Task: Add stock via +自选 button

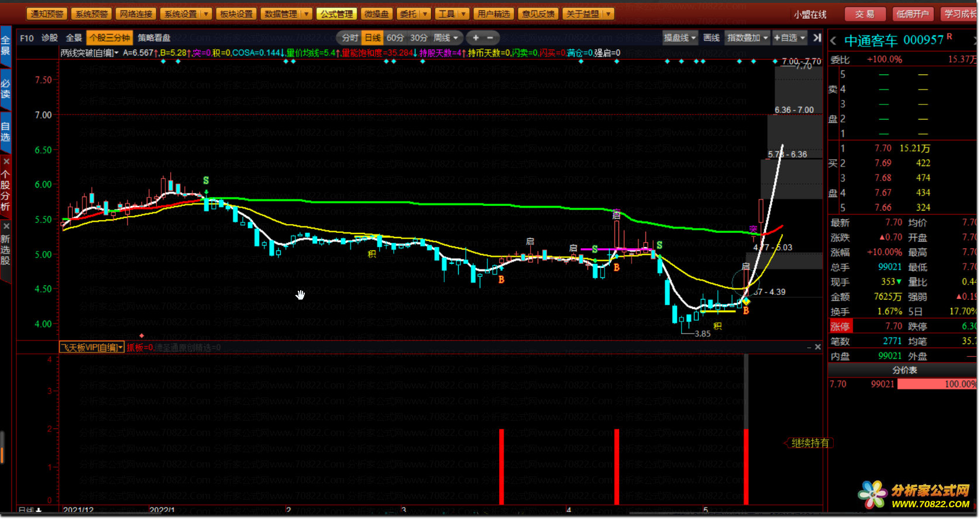Action: click(x=790, y=38)
